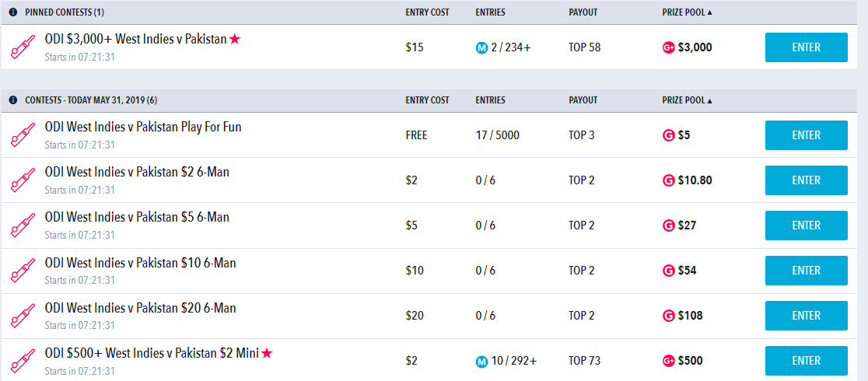868x381 pixels.
Task: Enter the ODI $3,000+ West Indies v Pakistan contest
Action: click(x=806, y=47)
